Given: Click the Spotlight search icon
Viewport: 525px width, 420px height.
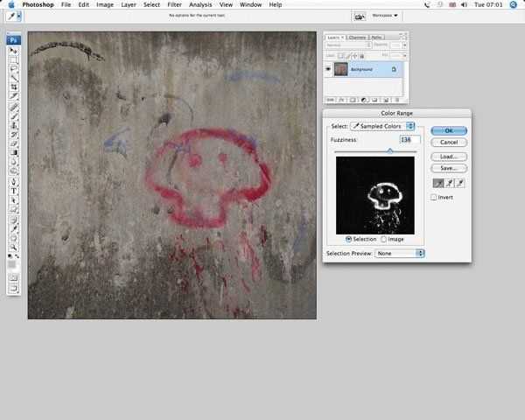Looking at the screenshot, I should point(514,4).
